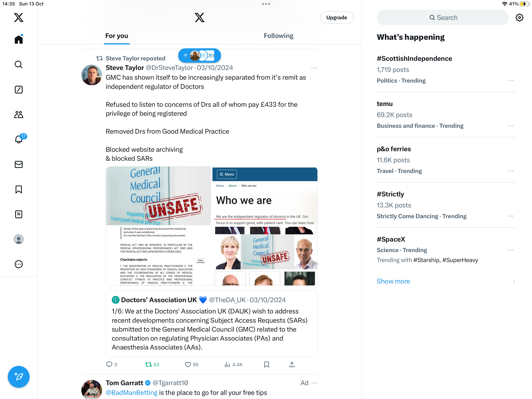532x399 pixels.
Task: Click the new posts pill indicator
Action: coord(199,56)
